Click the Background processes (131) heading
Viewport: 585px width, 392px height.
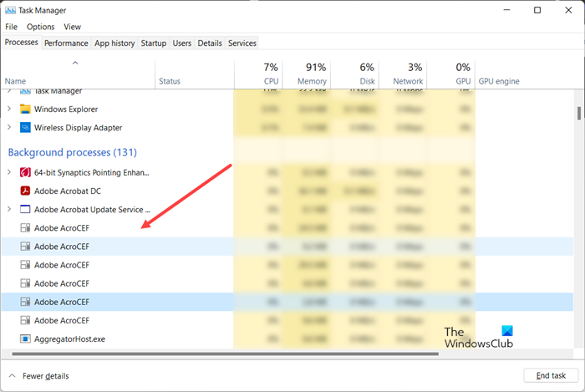(x=73, y=153)
